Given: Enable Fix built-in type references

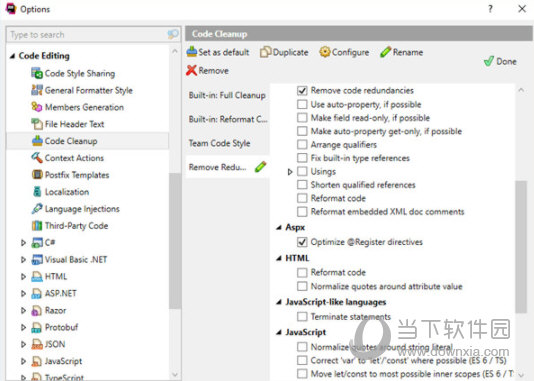Looking at the screenshot, I should click(302, 158).
